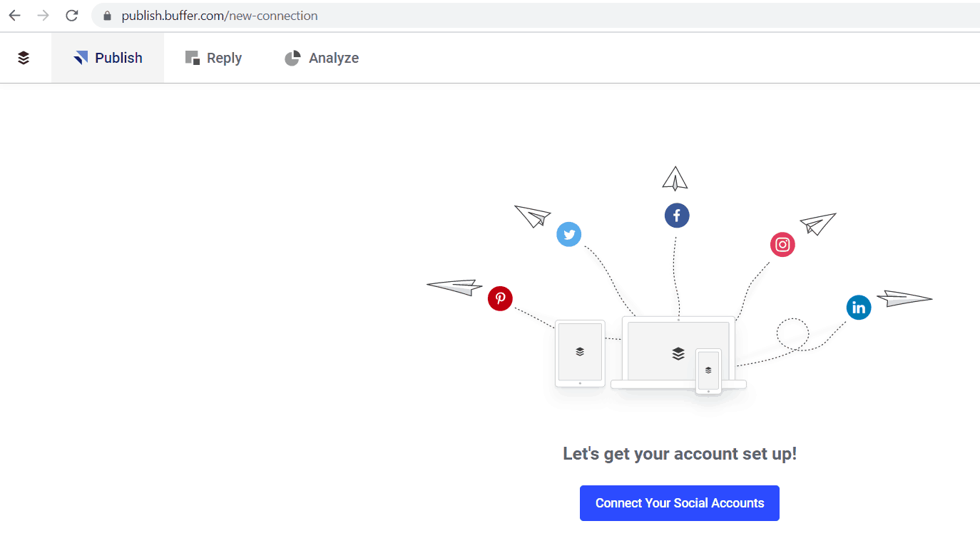Focus the address bar showing publish.buffer.com/new-connection
The width and height of the screenshot is (980, 556).
535,16
